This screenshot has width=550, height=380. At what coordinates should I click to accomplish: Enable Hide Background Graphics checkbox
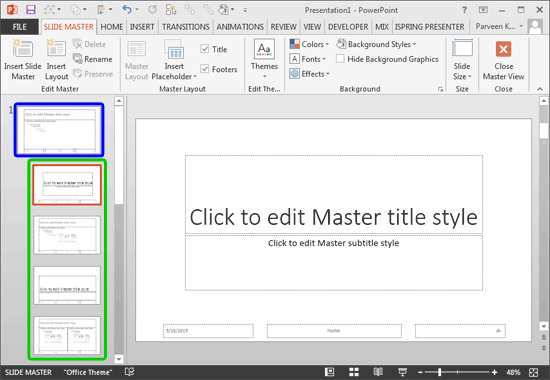pos(340,59)
